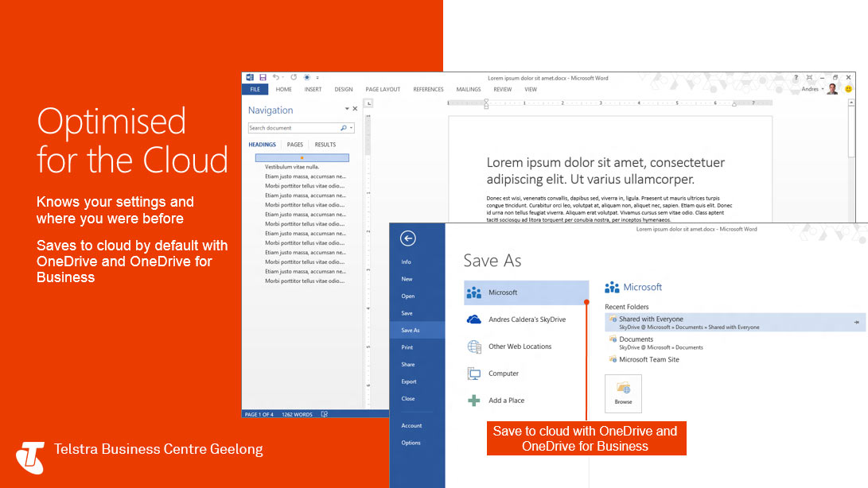Pin the 'Shared with Everyone' folder
This screenshot has width=868, height=488.
click(x=856, y=322)
